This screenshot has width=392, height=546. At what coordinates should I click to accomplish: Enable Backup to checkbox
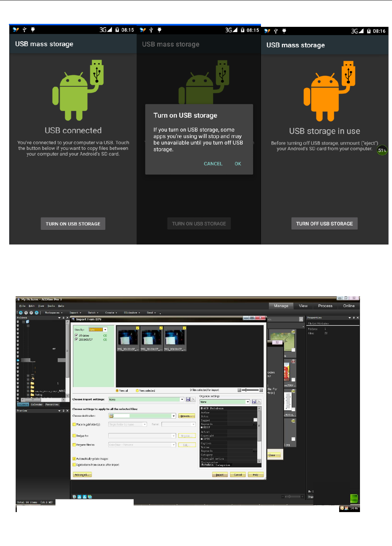[74, 436]
